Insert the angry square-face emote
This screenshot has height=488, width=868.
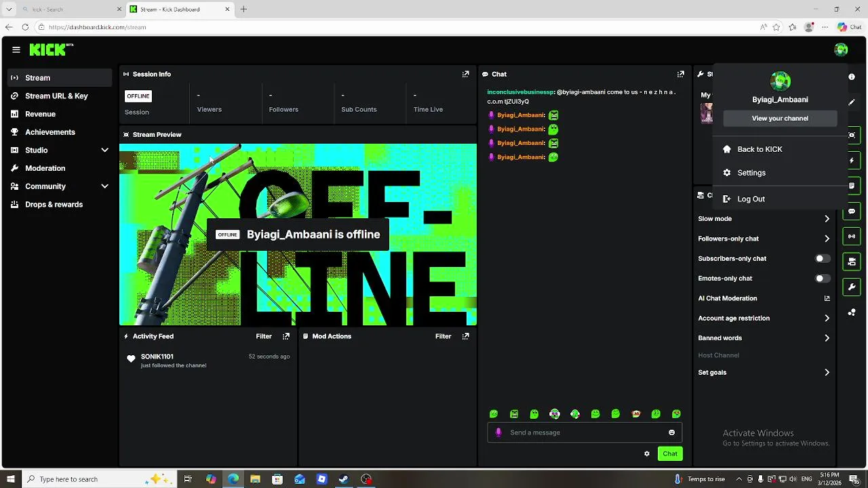[514, 414]
